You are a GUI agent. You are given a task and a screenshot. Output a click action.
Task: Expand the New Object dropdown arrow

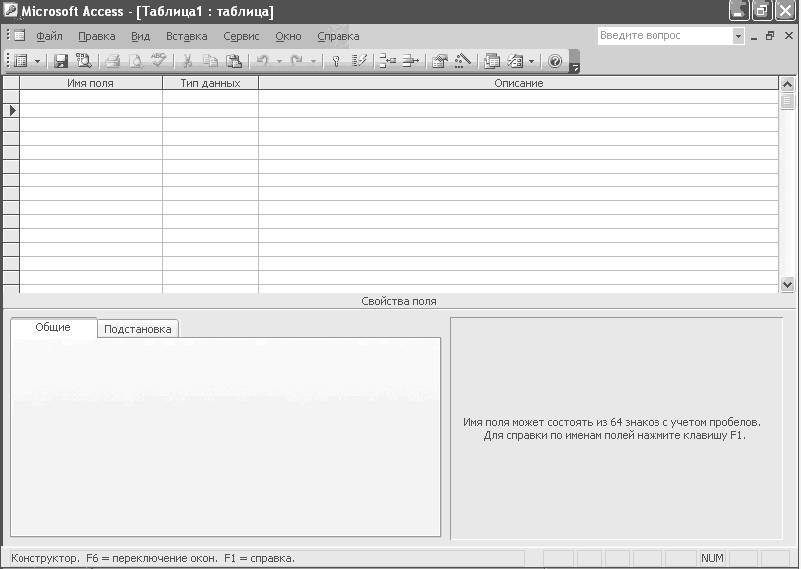point(532,61)
